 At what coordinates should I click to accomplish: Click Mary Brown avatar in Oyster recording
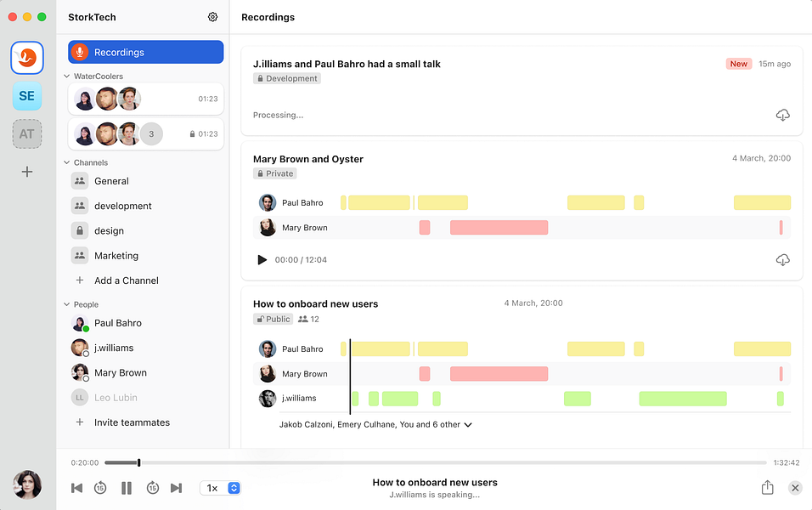pos(268,228)
